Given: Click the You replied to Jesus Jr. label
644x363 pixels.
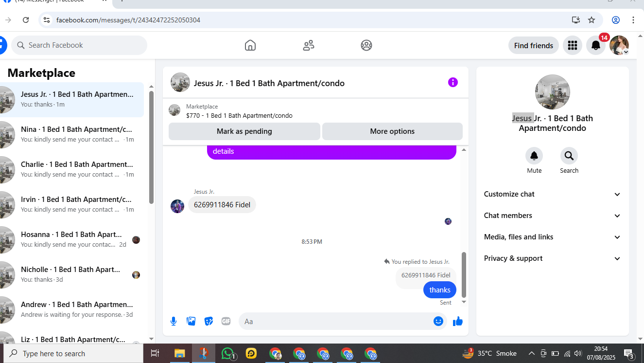Looking at the screenshot, I should pyautogui.click(x=417, y=262).
